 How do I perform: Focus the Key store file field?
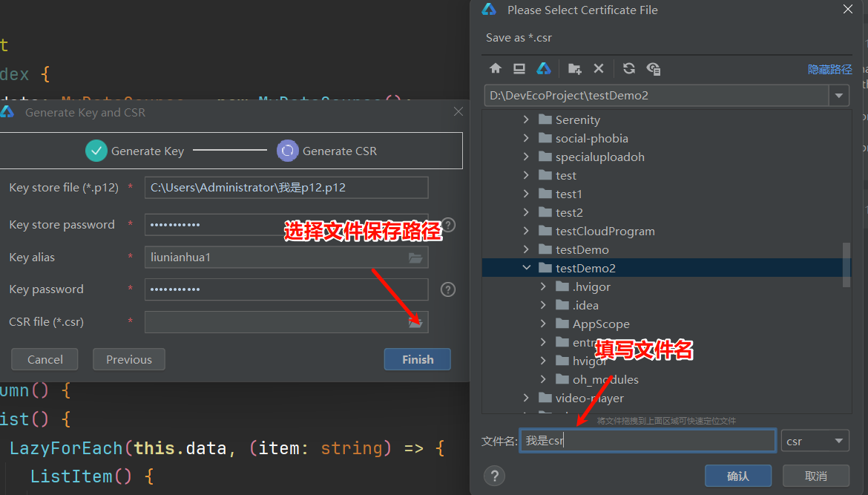(x=286, y=188)
